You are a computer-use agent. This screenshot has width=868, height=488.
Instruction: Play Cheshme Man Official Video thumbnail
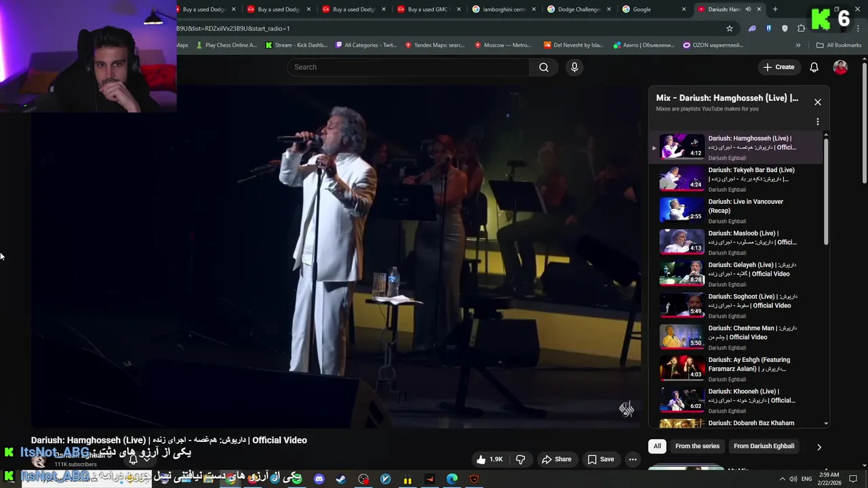(x=682, y=337)
